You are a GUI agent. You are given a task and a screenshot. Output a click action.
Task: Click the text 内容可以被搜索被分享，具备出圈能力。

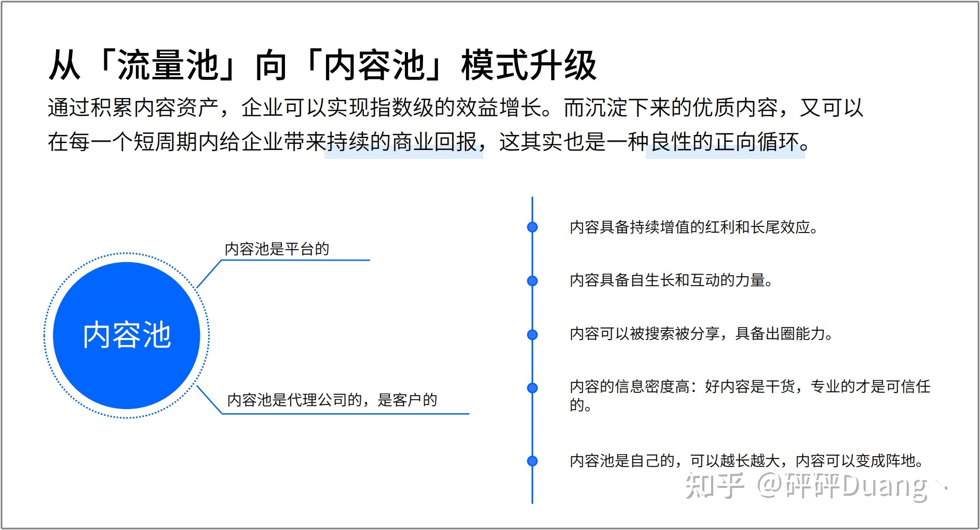click(701, 334)
